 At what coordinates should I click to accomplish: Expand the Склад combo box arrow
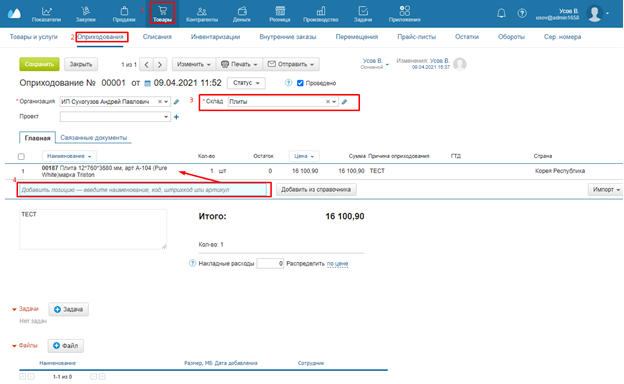coord(334,102)
